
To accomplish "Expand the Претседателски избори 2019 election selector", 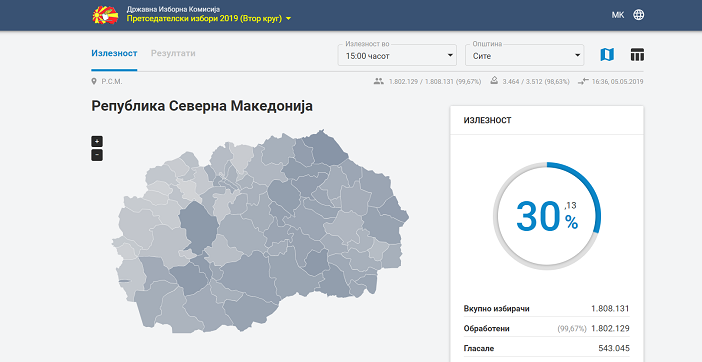I will [209, 19].
